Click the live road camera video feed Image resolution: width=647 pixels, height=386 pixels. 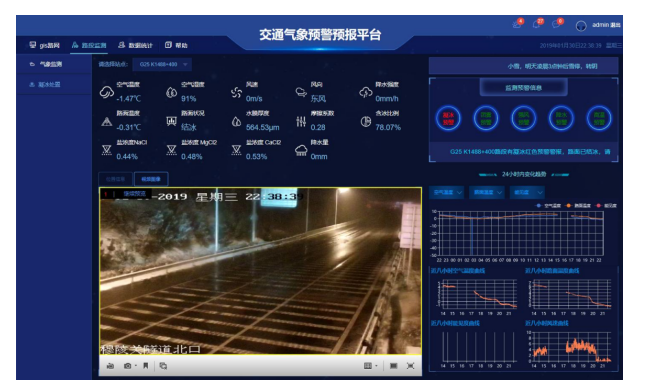click(x=260, y=271)
